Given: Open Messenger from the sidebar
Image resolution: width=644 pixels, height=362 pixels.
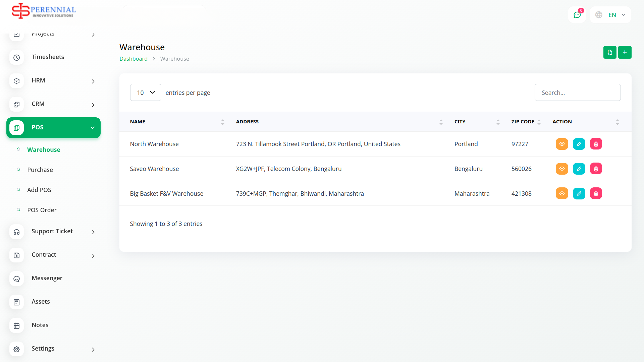Looking at the screenshot, I should [47, 278].
